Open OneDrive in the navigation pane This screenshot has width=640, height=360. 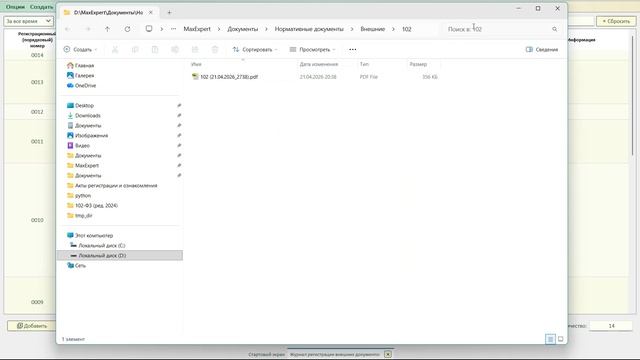(85, 86)
